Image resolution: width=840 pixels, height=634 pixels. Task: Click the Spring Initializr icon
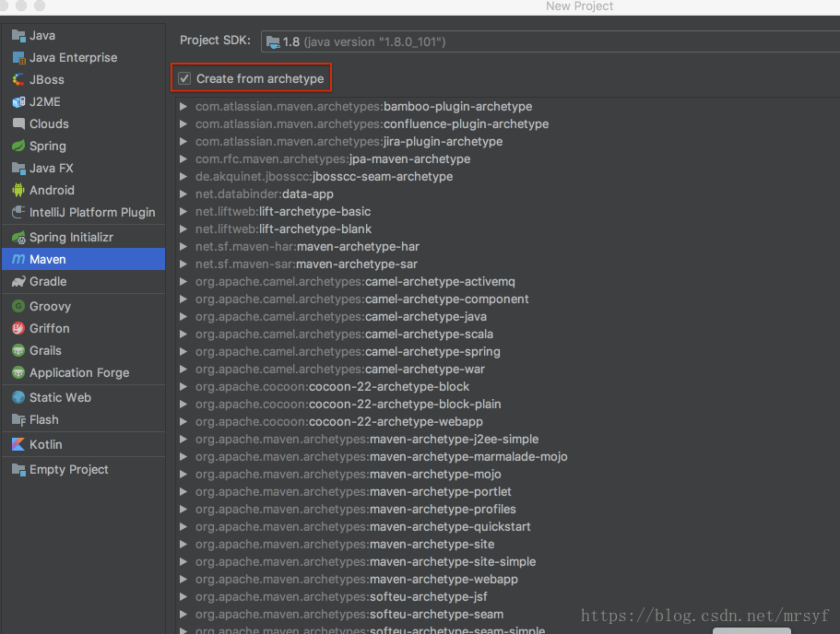(x=18, y=237)
